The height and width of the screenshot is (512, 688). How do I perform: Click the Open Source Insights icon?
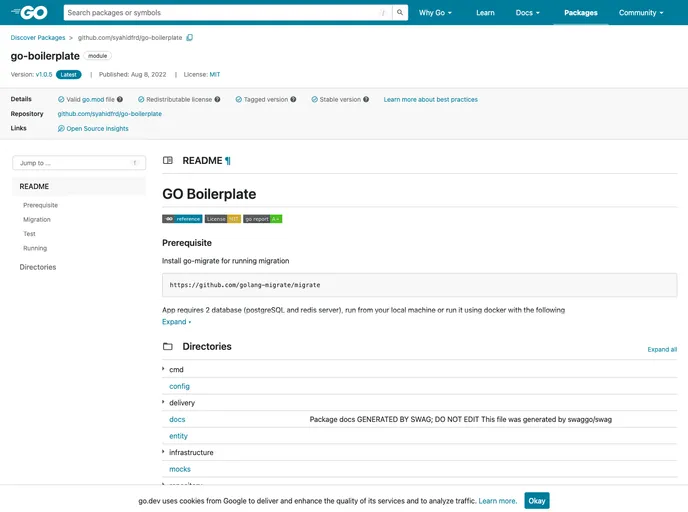tap(61, 129)
